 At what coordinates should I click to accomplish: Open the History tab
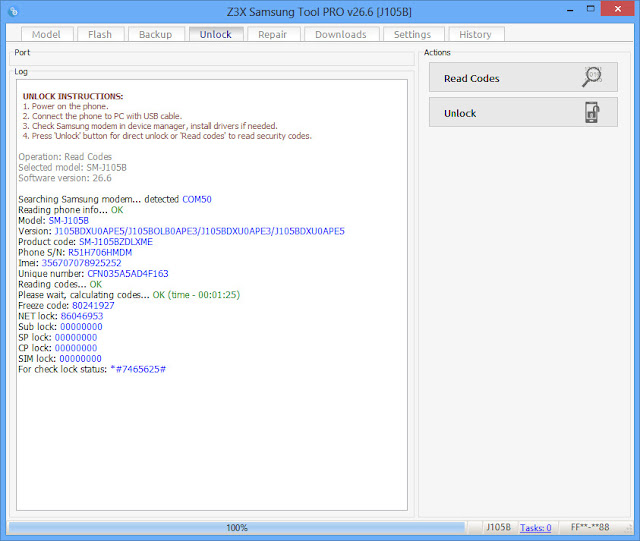coord(475,34)
